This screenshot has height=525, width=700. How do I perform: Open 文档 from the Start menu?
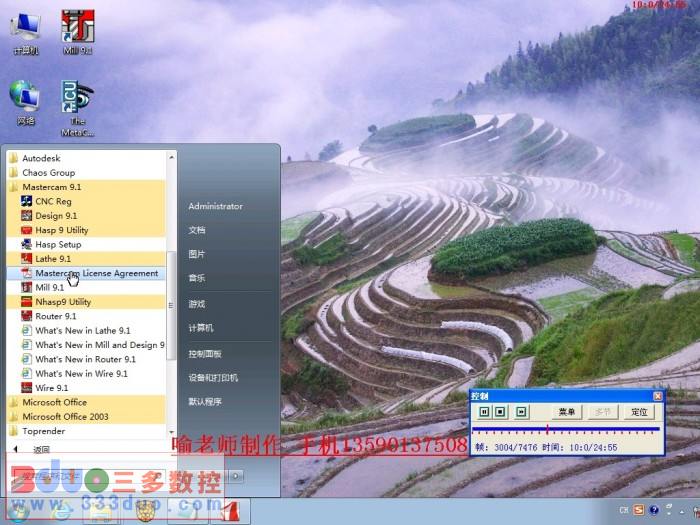196,230
